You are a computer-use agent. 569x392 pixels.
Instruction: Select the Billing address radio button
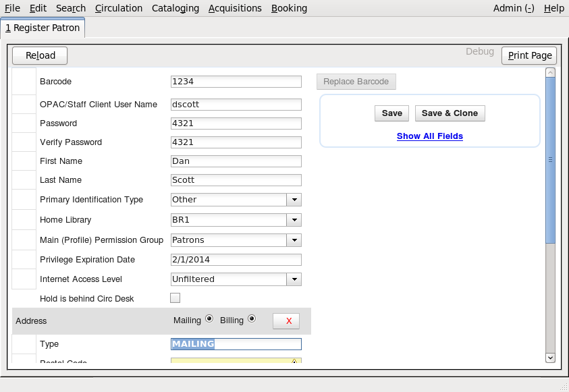pyautogui.click(x=252, y=319)
